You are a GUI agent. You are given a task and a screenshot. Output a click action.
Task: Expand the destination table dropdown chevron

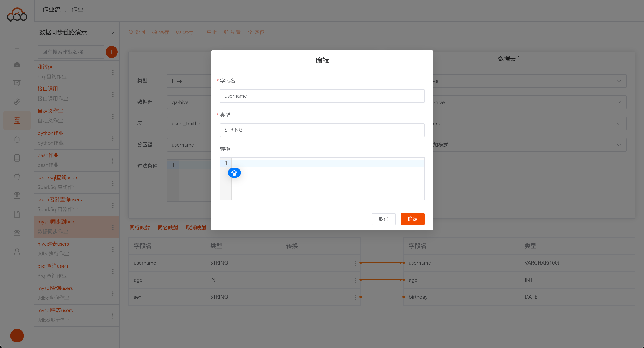(618, 124)
